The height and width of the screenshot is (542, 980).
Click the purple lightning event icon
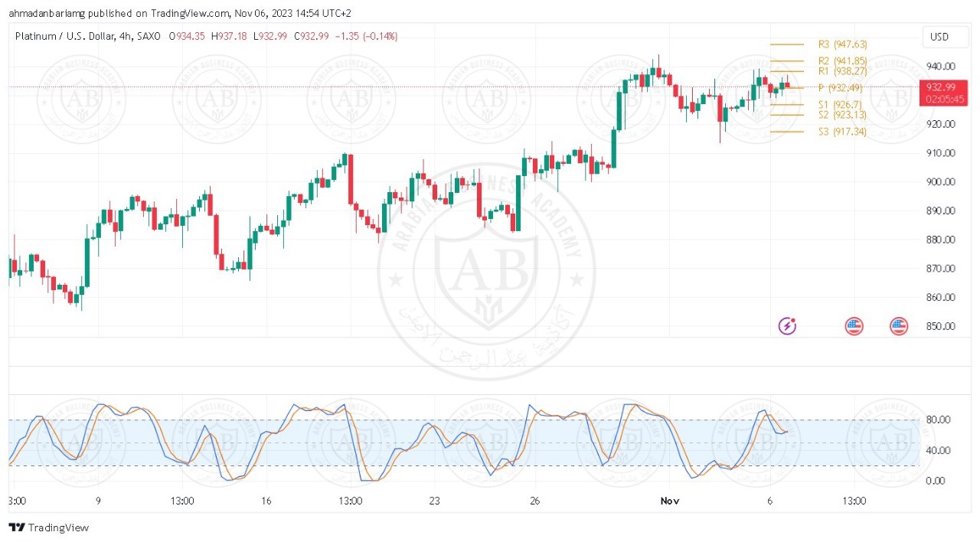(787, 327)
